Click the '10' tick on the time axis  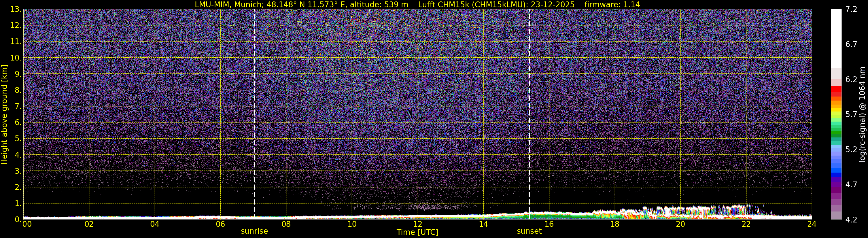(x=352, y=224)
